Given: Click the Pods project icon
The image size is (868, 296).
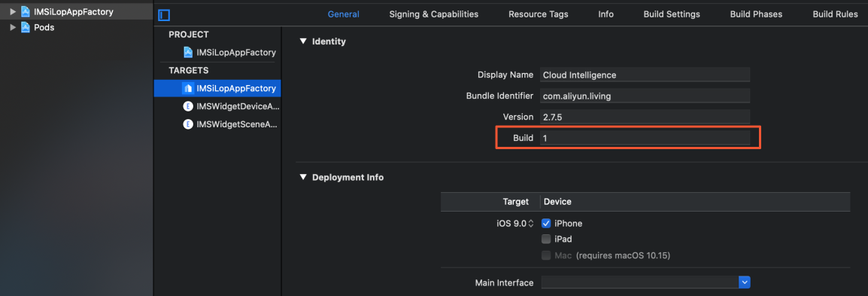Looking at the screenshot, I should [x=26, y=27].
